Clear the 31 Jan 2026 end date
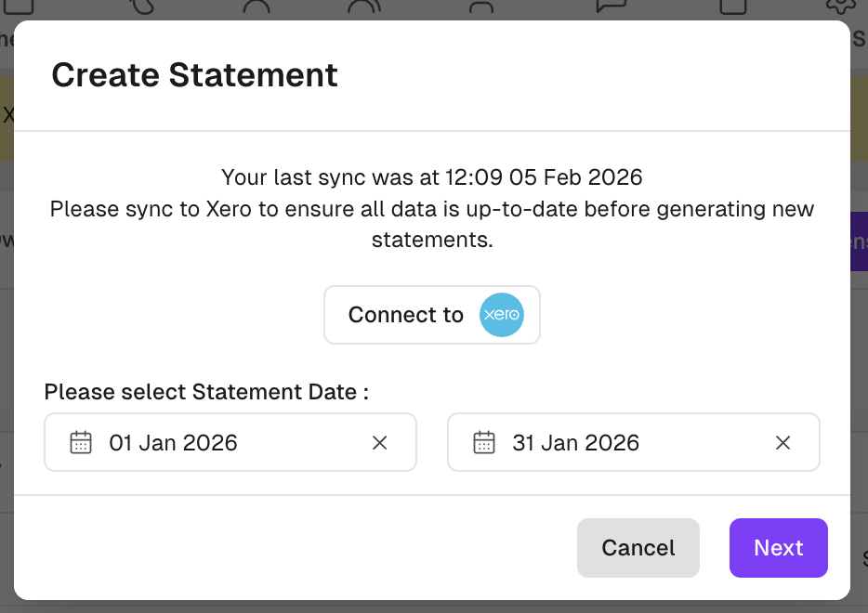Viewport: 868px width, 613px height. tap(783, 443)
